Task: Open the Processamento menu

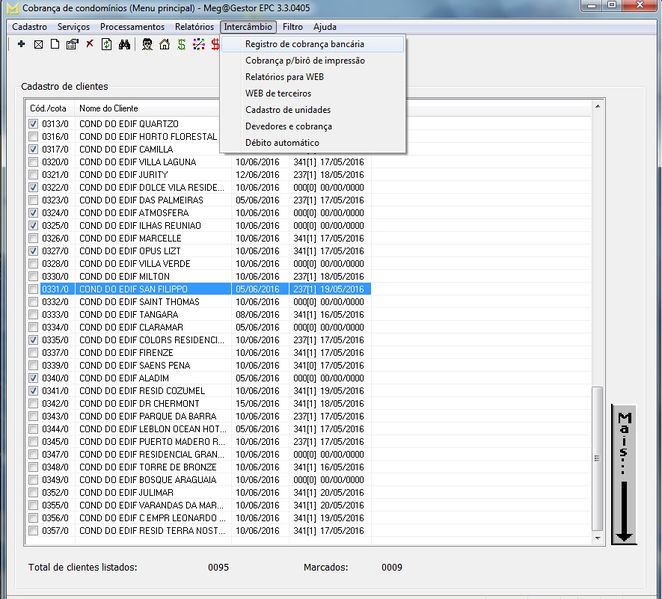Action: click(x=132, y=26)
